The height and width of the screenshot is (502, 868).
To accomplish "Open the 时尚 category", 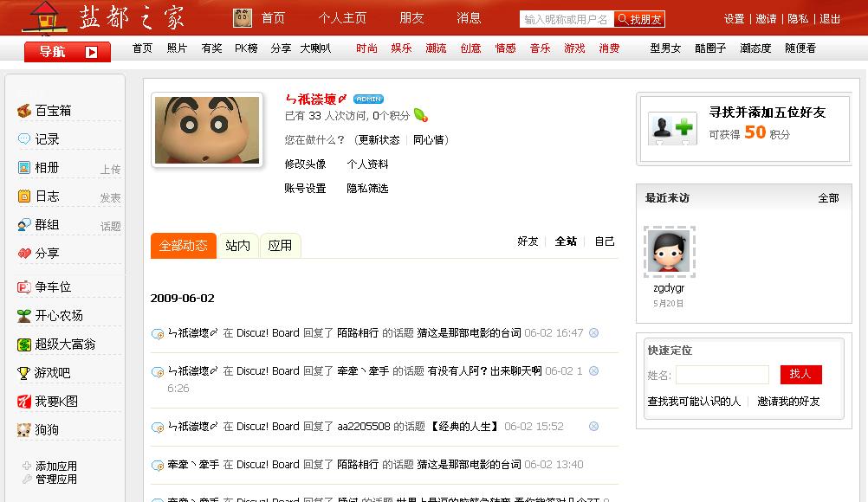I will pyautogui.click(x=366, y=48).
